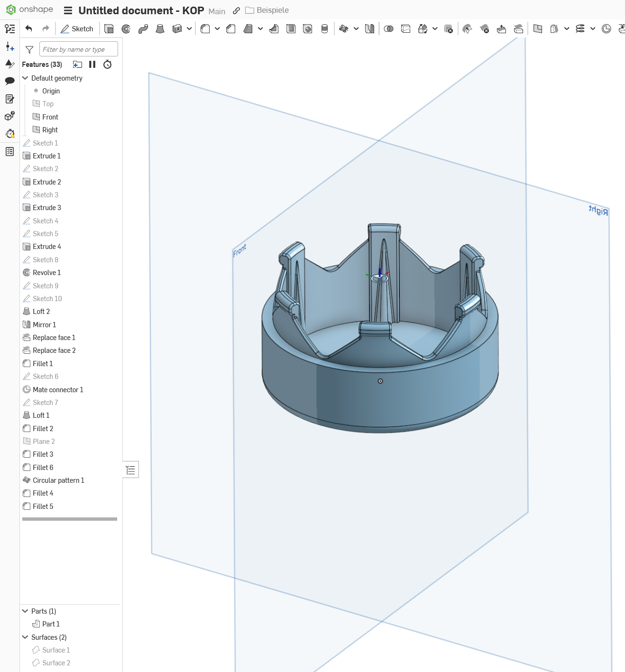Select the Mirror tool in the toolbar
Image resolution: width=625 pixels, height=672 pixels.
point(370,29)
